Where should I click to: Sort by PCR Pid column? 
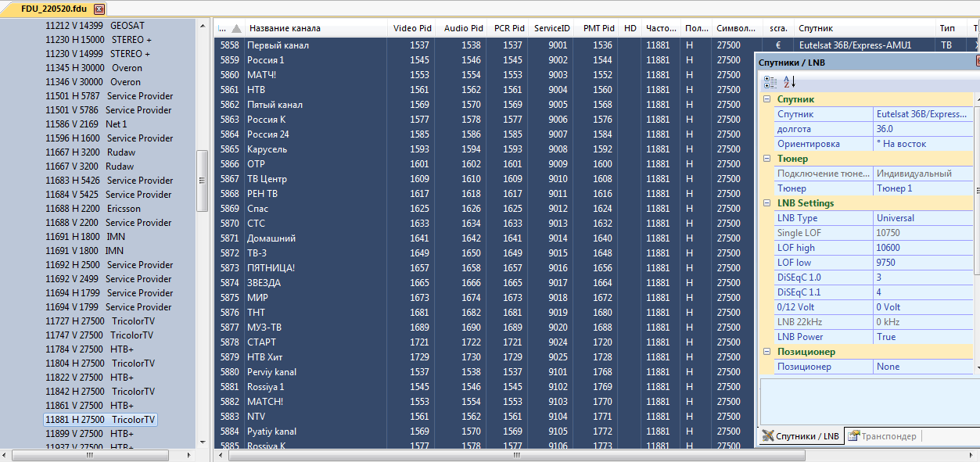(x=508, y=28)
